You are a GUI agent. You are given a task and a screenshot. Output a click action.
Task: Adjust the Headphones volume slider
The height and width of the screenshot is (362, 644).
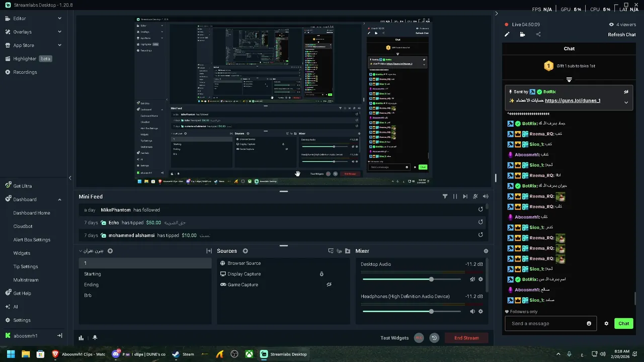coord(412,311)
